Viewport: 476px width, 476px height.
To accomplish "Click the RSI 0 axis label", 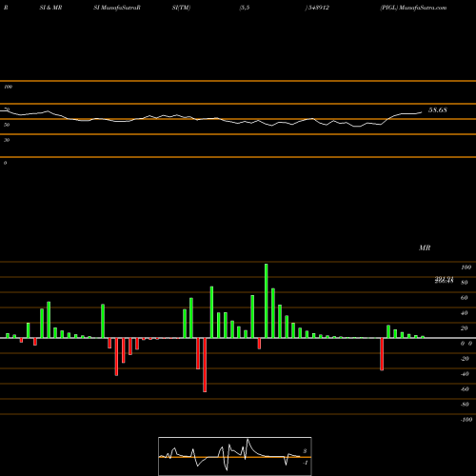I will coord(5,163).
